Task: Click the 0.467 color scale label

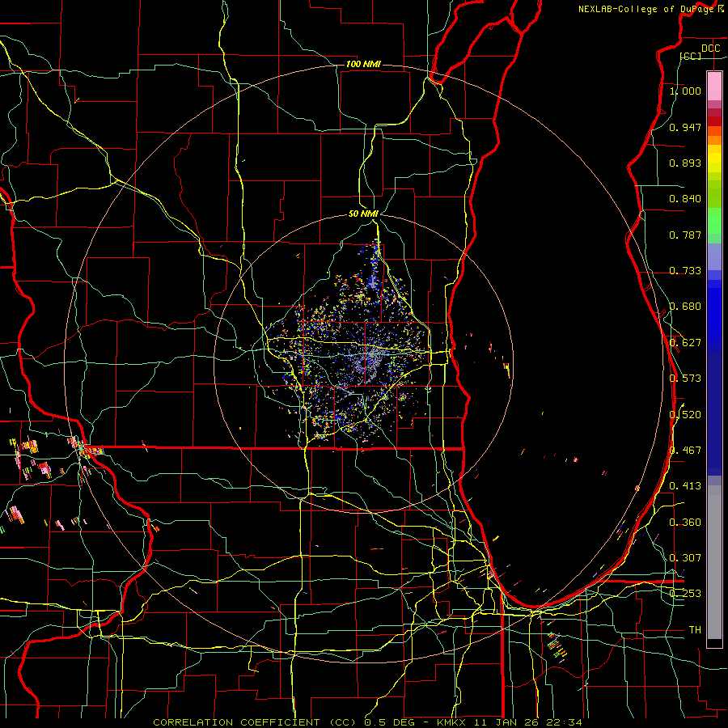Action: (685, 450)
